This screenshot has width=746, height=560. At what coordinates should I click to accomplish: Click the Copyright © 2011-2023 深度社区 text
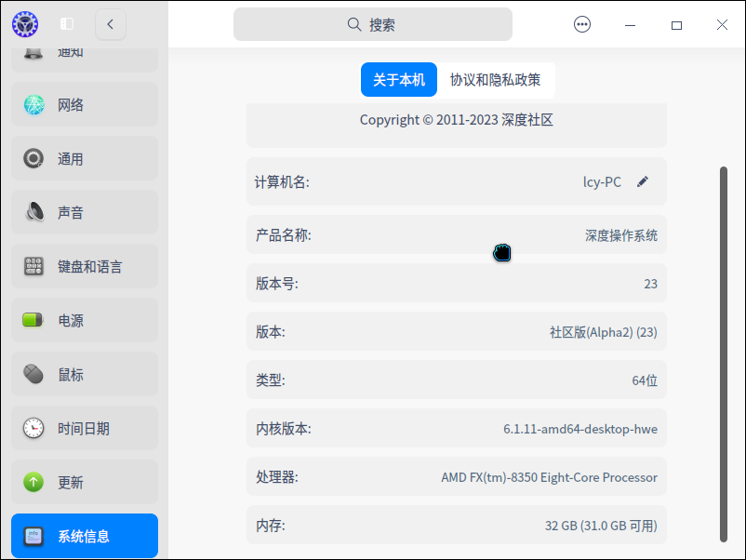pyautogui.click(x=457, y=120)
